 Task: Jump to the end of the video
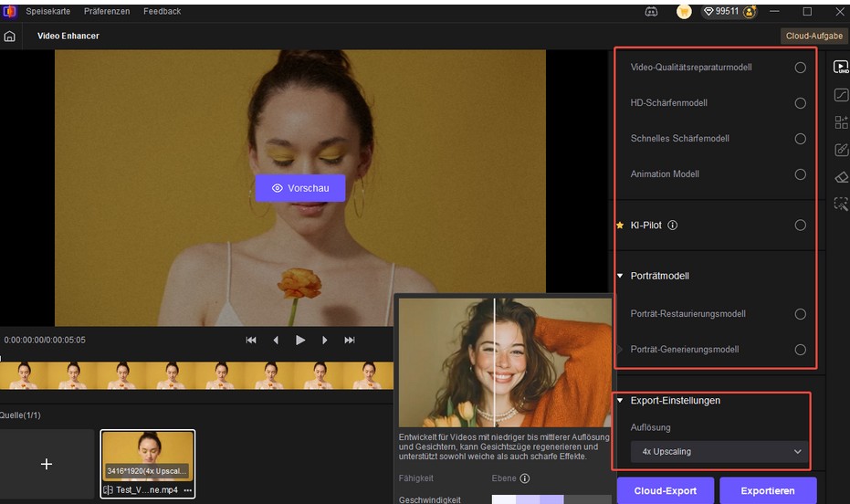pos(350,341)
